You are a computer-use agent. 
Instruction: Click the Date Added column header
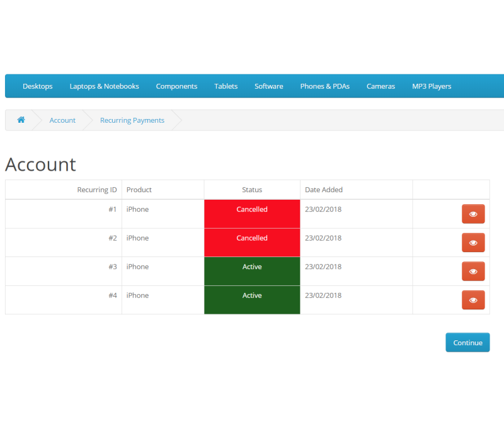click(x=324, y=190)
